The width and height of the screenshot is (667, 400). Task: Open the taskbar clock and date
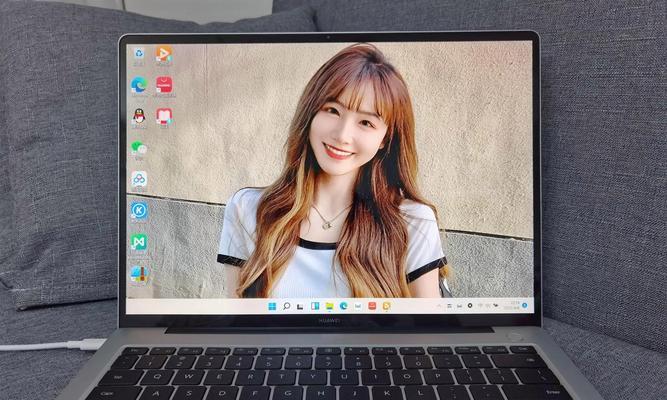coord(512,306)
